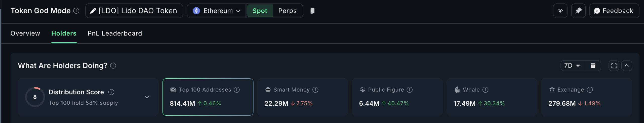Click the pin icon button
The image size is (644, 123).
pyautogui.click(x=578, y=11)
